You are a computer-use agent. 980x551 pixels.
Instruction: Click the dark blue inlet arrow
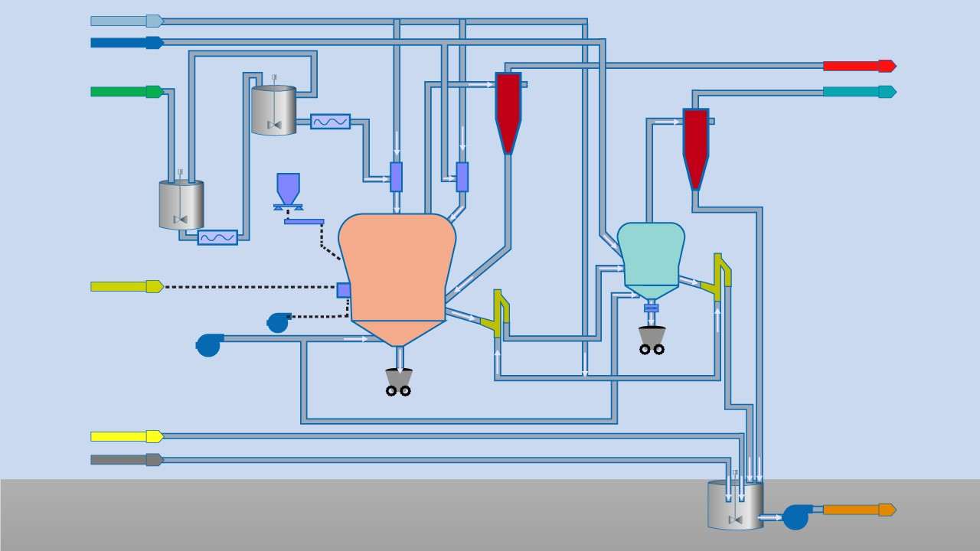(x=126, y=42)
